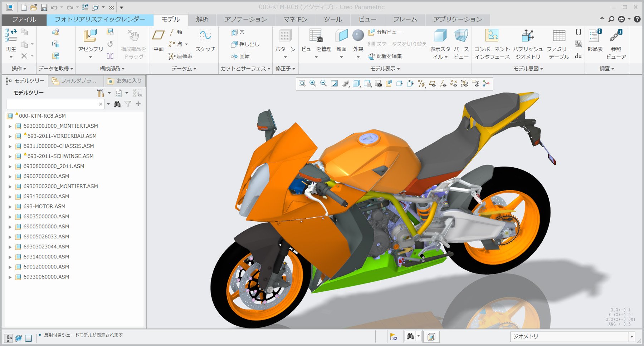
Task: Toggle パースビュー (Perspective View)
Action: (461, 44)
